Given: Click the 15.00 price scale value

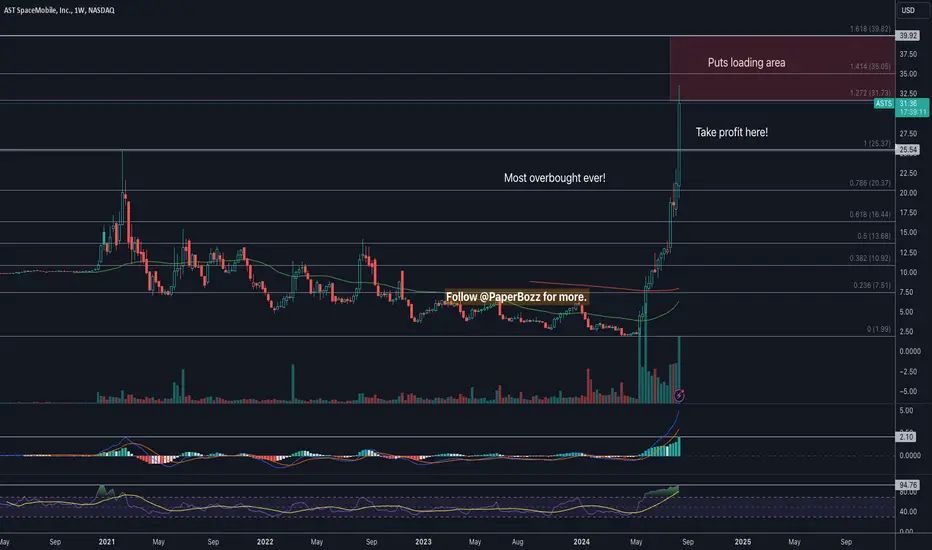Looking at the screenshot, I should tap(908, 232).
